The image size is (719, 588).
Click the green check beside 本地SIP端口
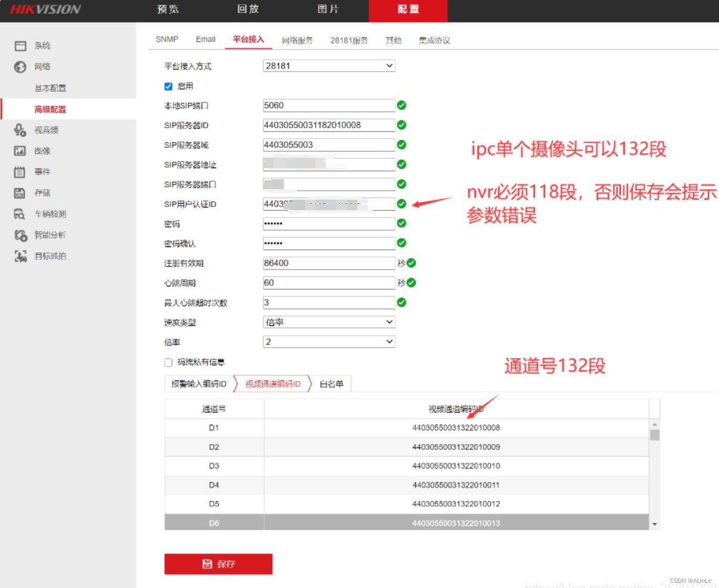coord(402,105)
